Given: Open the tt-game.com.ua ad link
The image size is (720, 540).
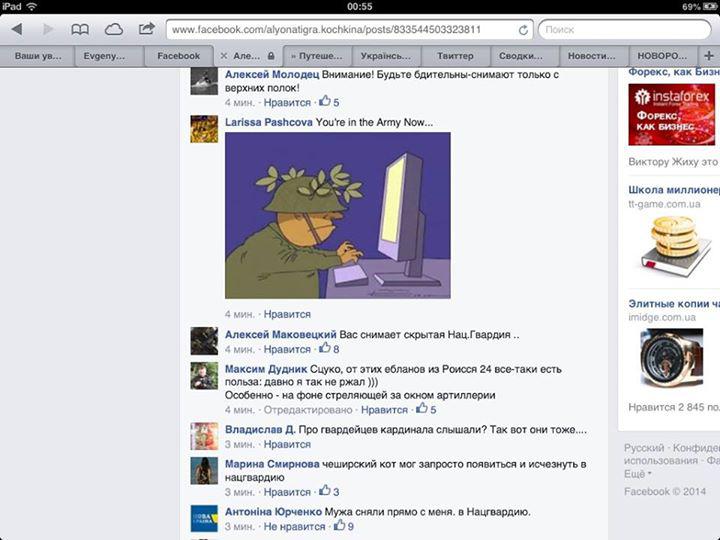Looking at the screenshot, I should click(x=664, y=204).
